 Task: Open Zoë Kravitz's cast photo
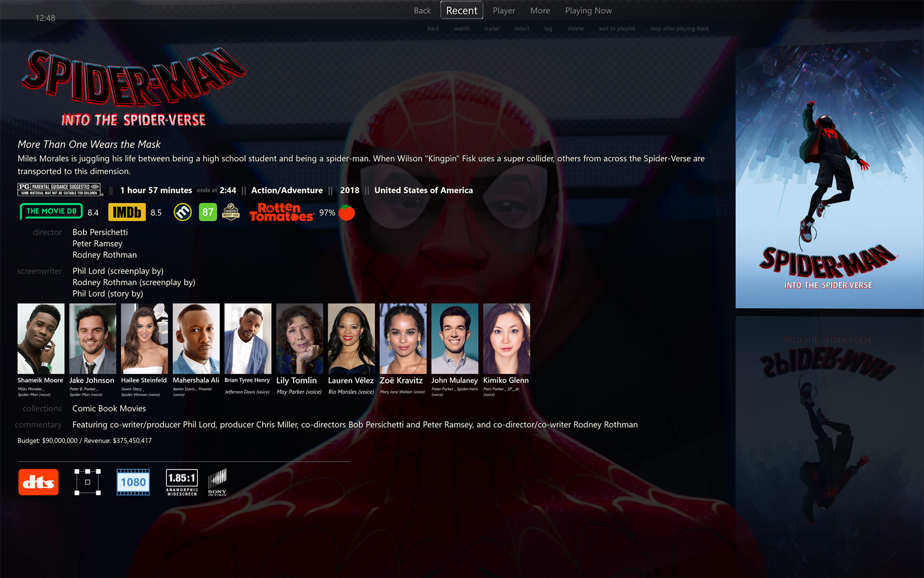(403, 339)
